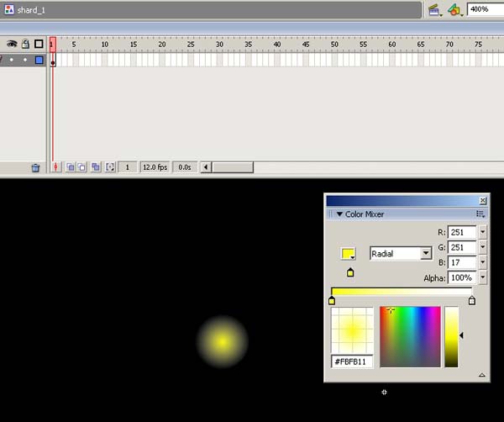Click Modify Onion Markers icon
The image size is (504, 422).
tap(110, 167)
